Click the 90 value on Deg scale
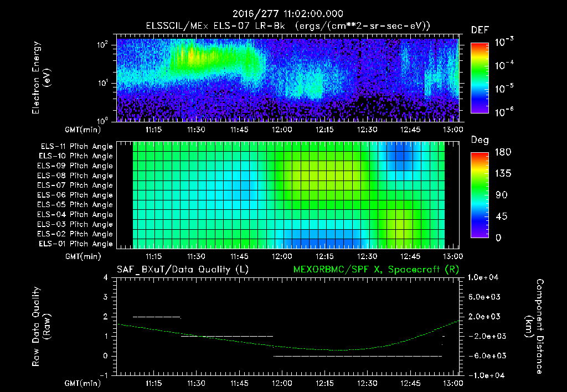567x392 pixels. coord(502,195)
